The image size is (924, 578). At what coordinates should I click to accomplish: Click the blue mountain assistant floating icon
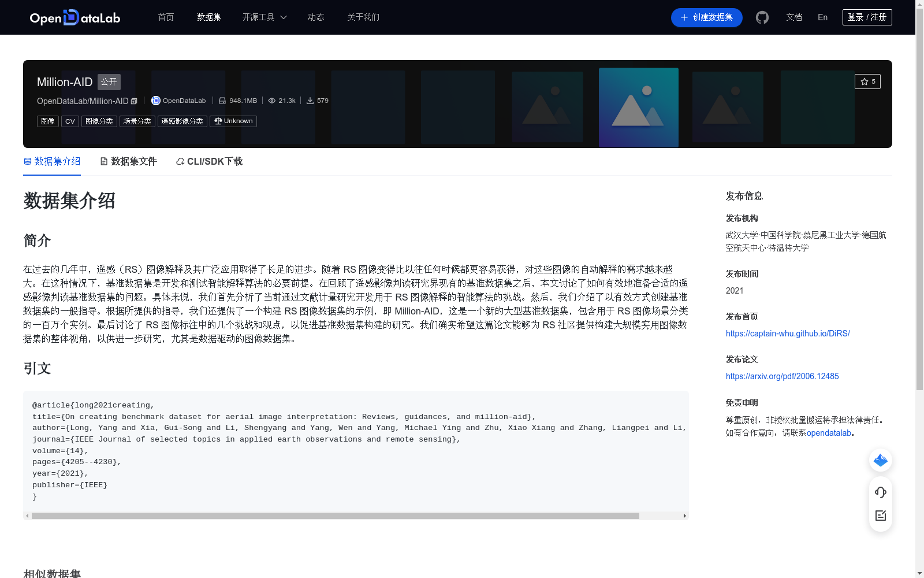(x=880, y=460)
